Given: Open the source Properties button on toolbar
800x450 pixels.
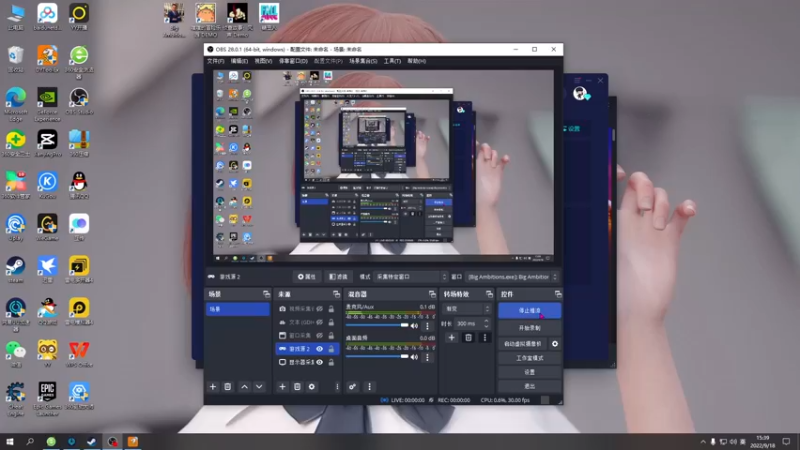Looking at the screenshot, I should [x=307, y=277].
